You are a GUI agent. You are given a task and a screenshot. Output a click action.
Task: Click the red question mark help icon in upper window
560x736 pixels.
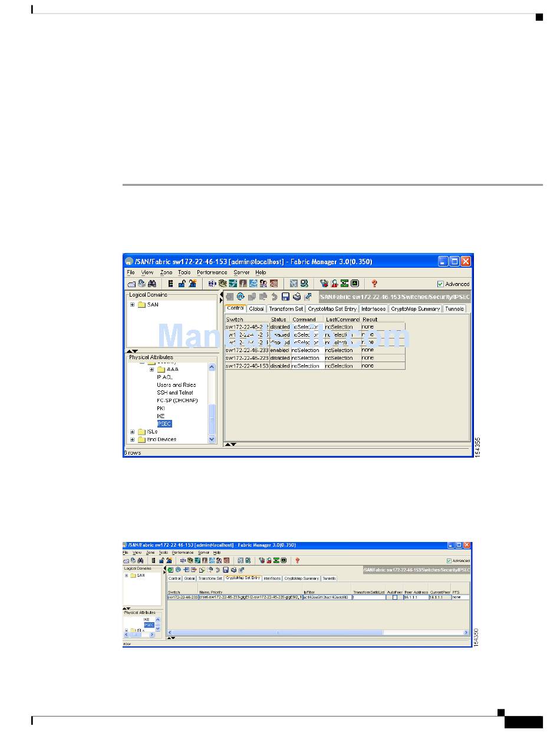tap(374, 284)
